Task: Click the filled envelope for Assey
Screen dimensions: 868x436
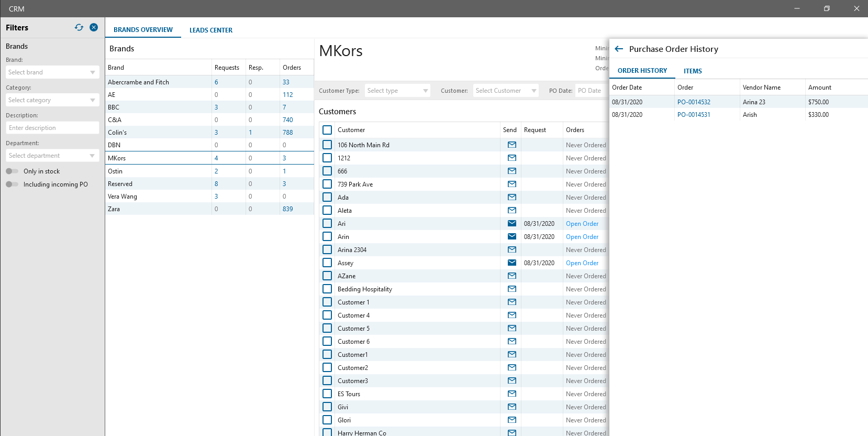Action: click(512, 263)
